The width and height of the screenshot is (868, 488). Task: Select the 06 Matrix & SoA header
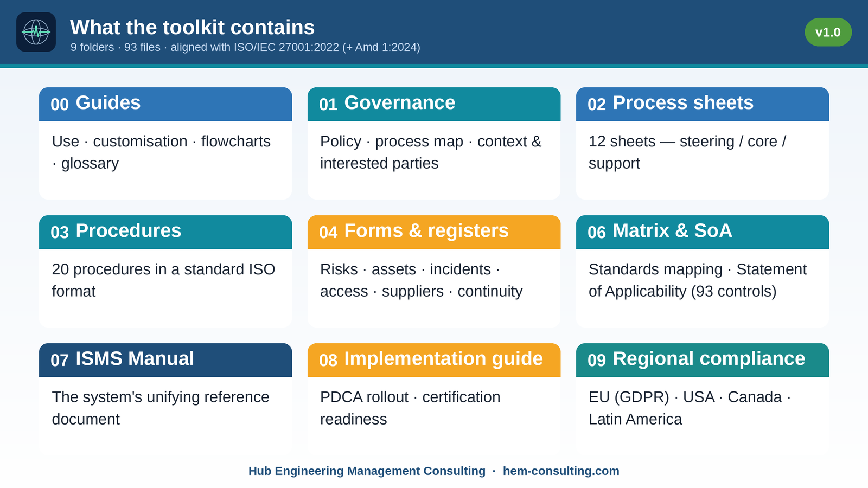[x=703, y=232]
